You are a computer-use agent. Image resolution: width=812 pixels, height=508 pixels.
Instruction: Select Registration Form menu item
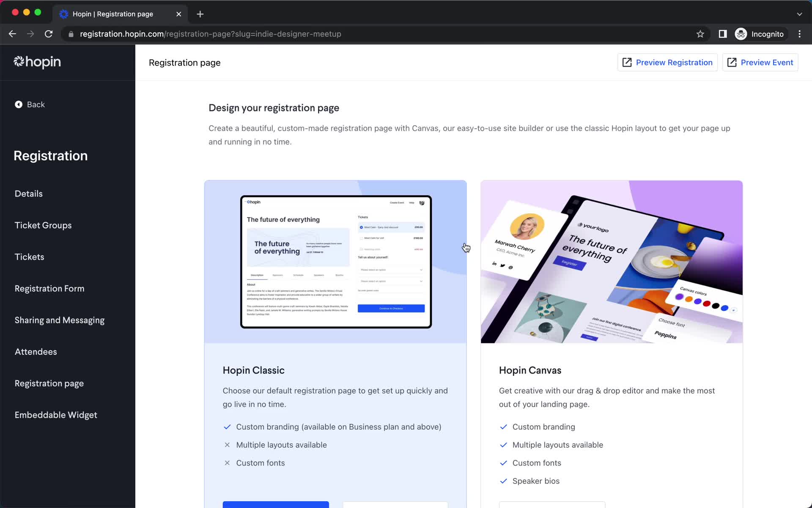[49, 289]
